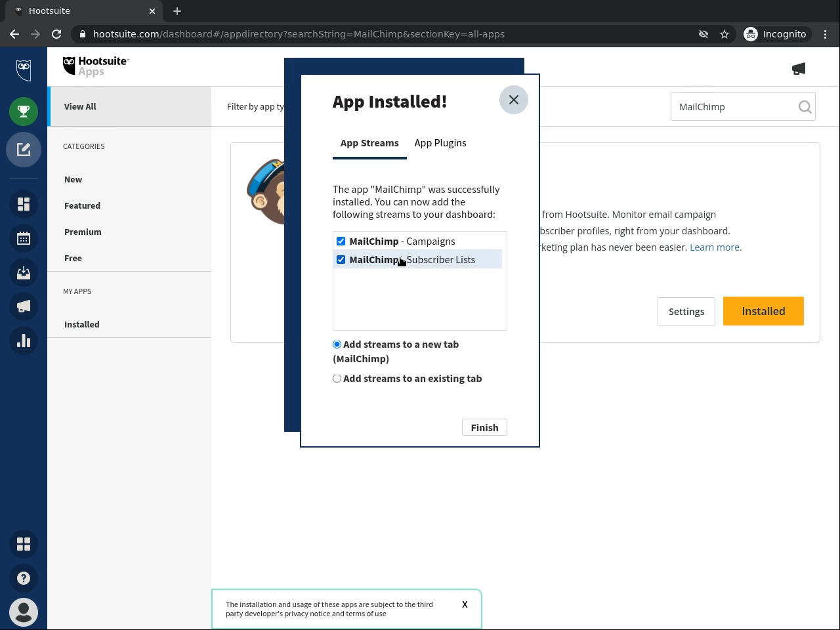Select the View All sidebar item

click(129, 106)
